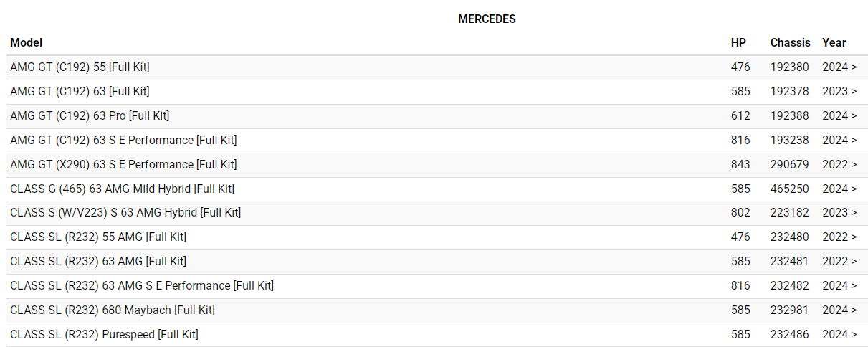Click the Chassis column header

pyautogui.click(x=790, y=43)
